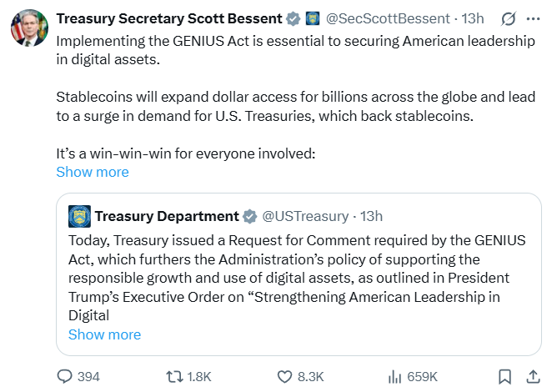
Task: Click the Treasury Department seal avatar
Action: pyautogui.click(x=79, y=216)
